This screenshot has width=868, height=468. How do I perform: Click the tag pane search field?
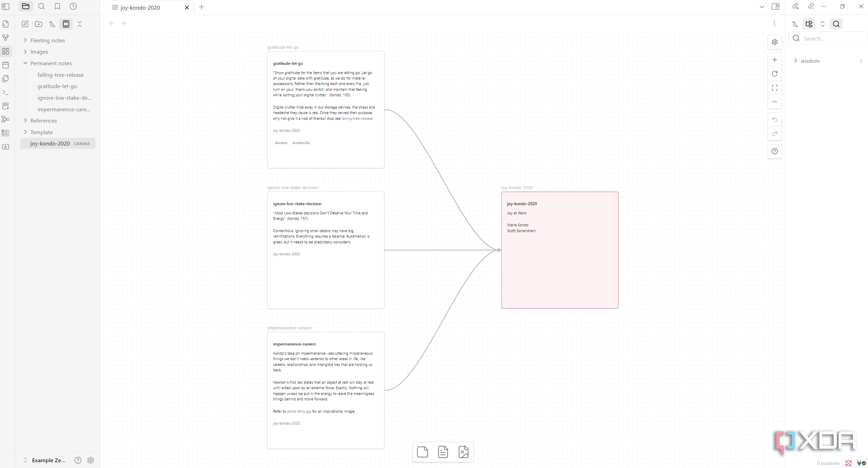pyautogui.click(x=828, y=39)
